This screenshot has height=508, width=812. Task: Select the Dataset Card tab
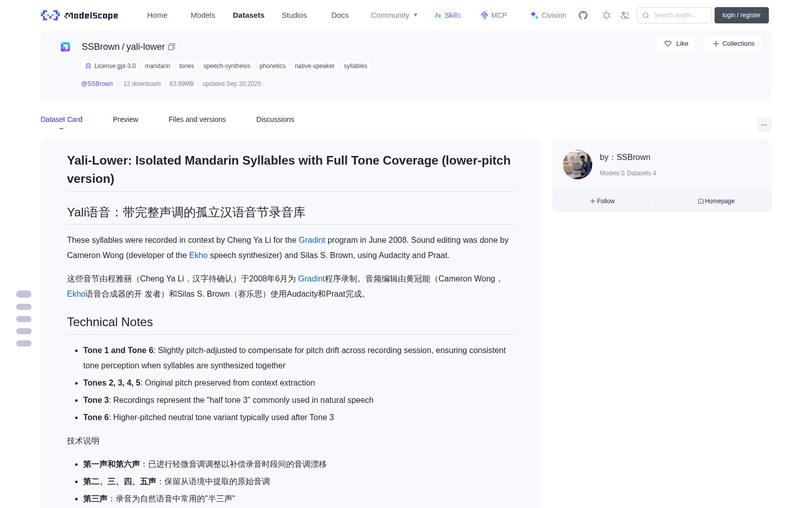point(61,119)
